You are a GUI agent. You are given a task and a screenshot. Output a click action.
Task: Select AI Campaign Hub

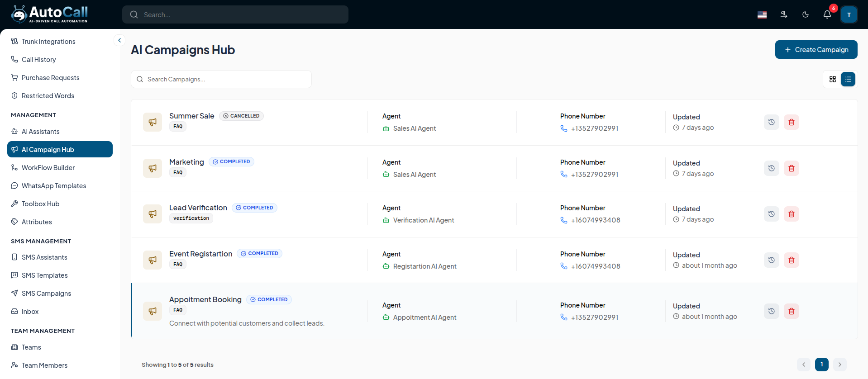click(x=60, y=149)
